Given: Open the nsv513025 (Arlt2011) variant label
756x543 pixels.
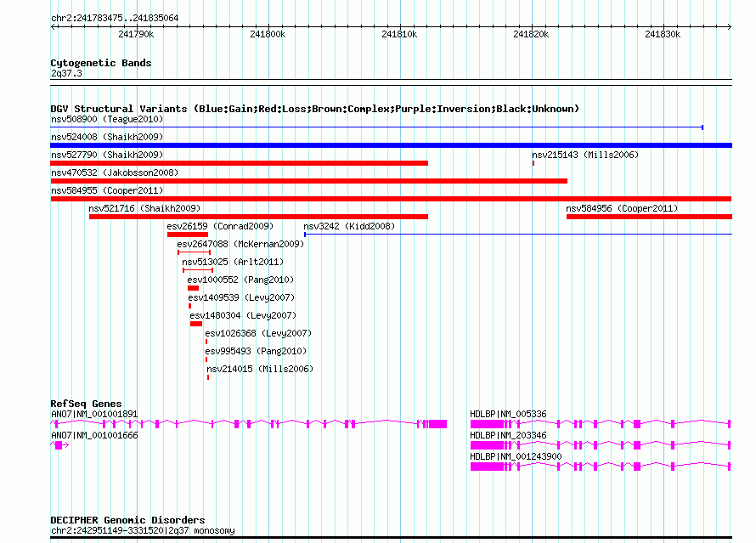Looking at the screenshot, I should click(233, 262).
